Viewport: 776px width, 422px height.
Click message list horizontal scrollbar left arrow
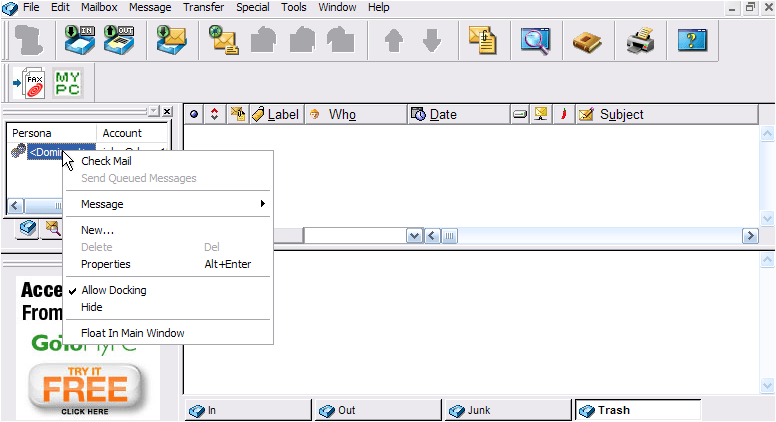432,236
